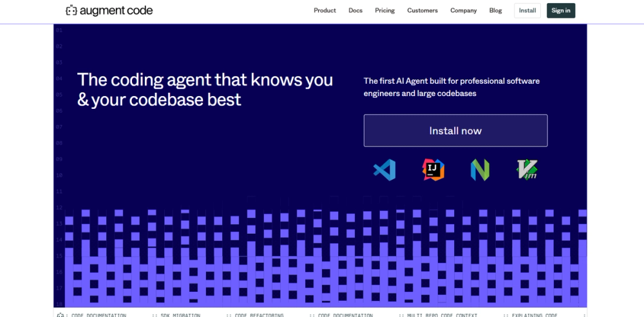Go to the Pricing page
644x317 pixels.
coord(385,11)
